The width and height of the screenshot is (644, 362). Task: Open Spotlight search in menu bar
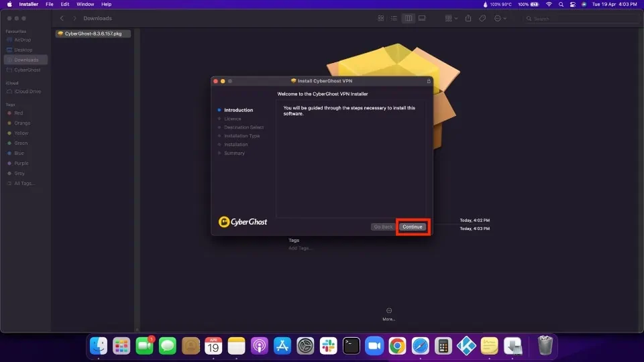click(561, 4)
